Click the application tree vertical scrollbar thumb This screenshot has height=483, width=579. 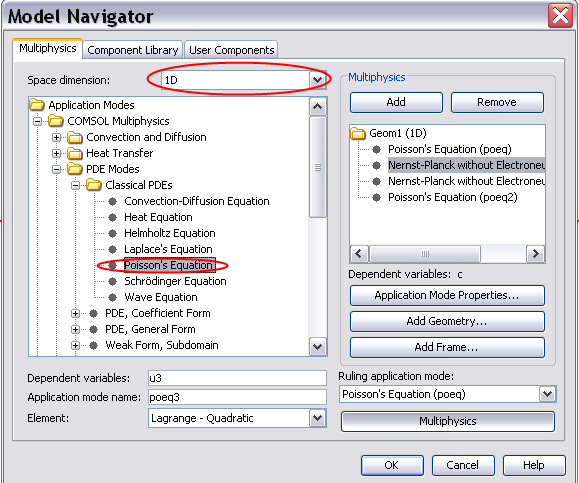318,167
